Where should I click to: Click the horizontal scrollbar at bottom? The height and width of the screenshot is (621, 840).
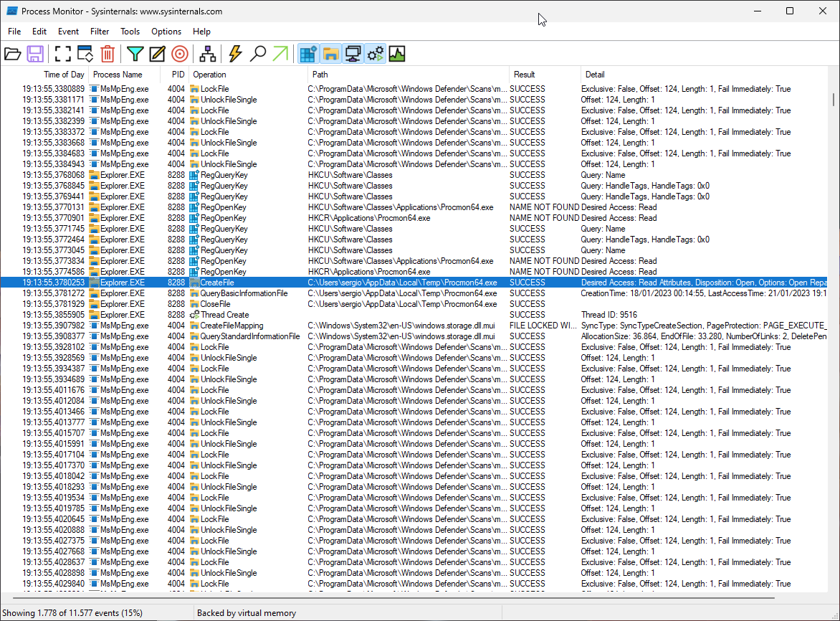pyautogui.click(x=393, y=598)
